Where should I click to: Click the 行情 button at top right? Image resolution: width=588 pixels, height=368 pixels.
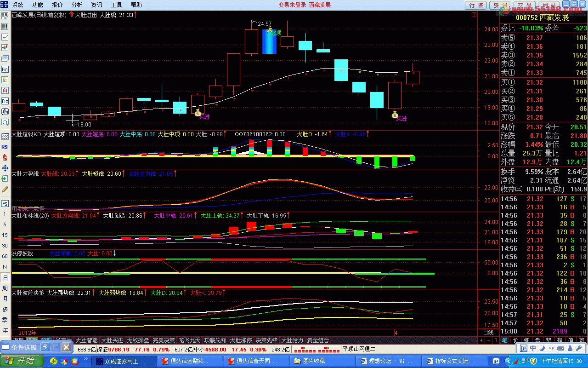[476, 5]
